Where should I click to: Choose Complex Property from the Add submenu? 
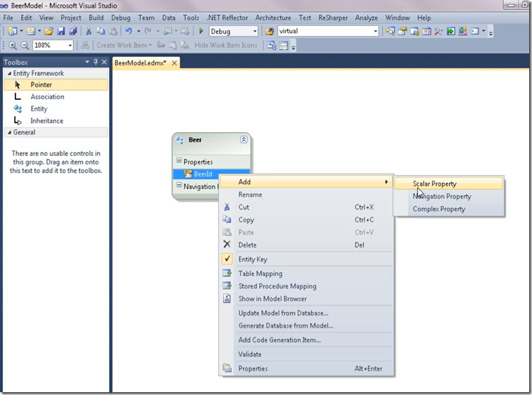pyautogui.click(x=448, y=209)
